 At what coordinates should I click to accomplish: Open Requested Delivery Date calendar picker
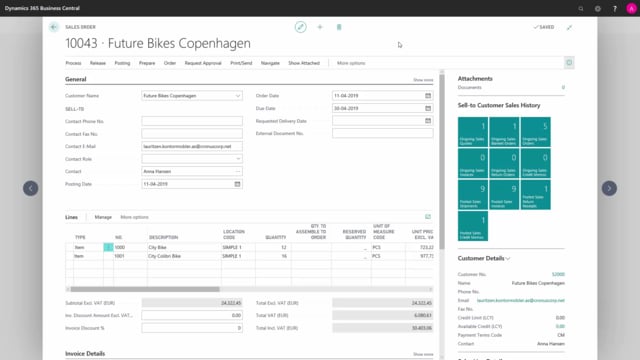(428, 121)
